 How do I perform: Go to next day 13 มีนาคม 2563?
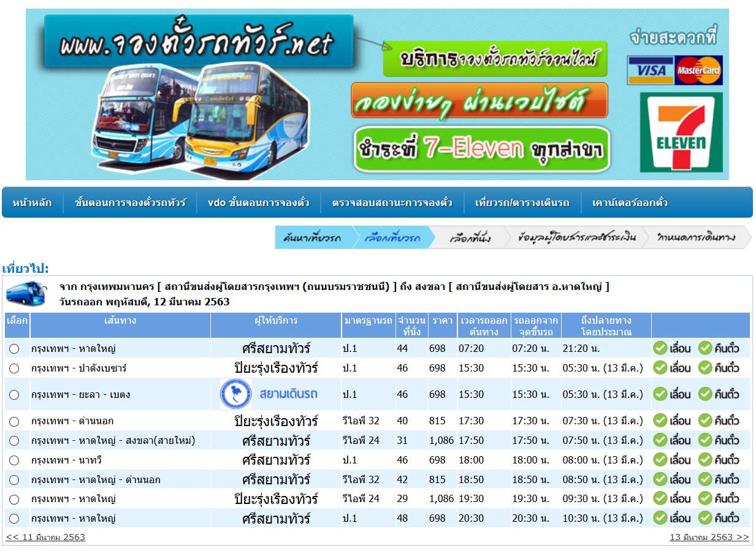point(709,537)
